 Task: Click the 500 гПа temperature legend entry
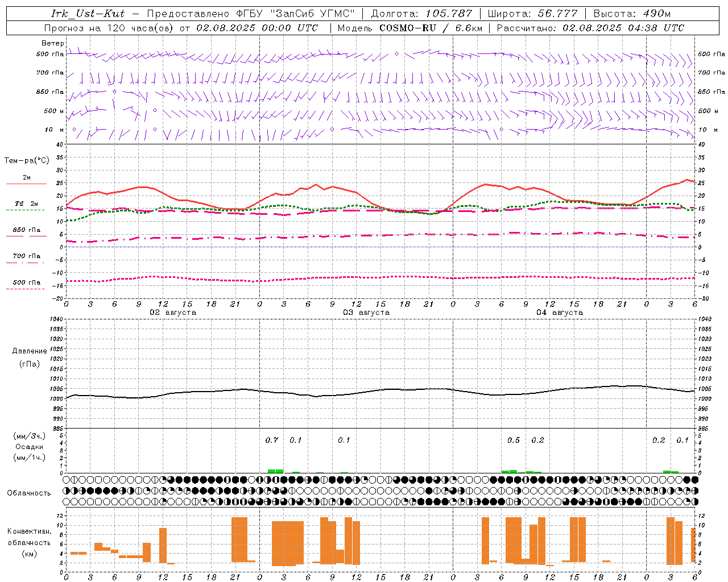(x=27, y=282)
